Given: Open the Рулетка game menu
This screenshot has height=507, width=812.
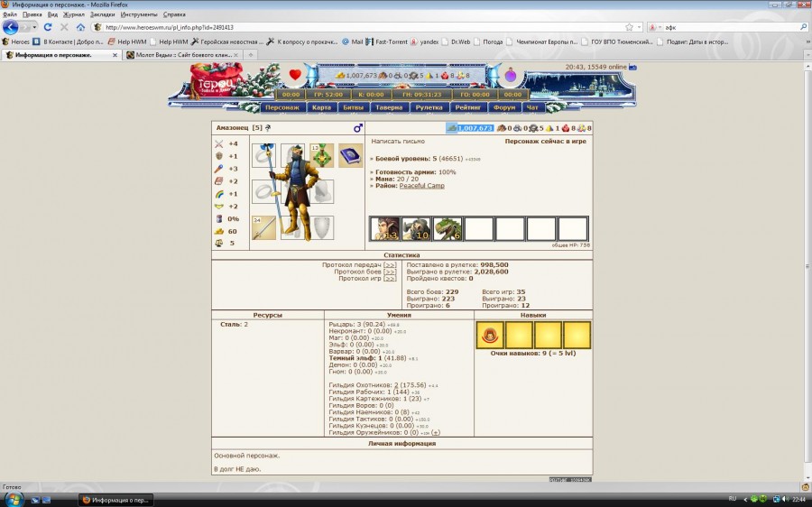Looking at the screenshot, I should click(429, 107).
